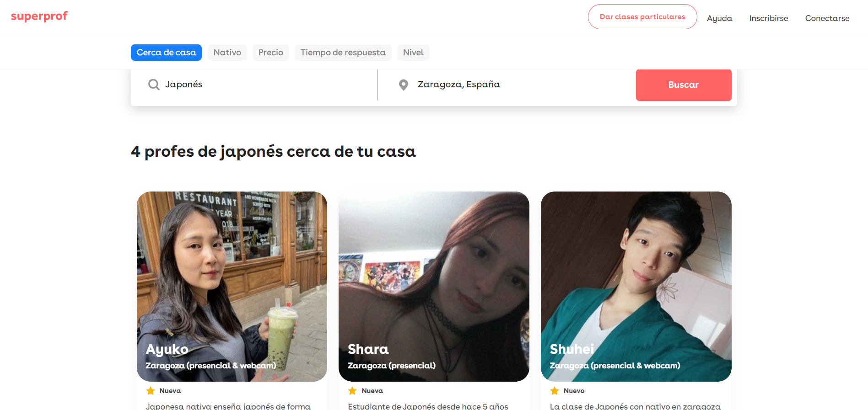Open the Tiempo de respuesta filter

(343, 53)
